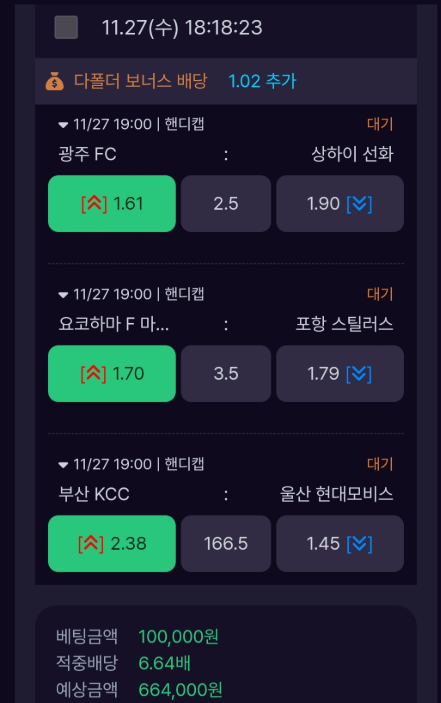Select the 1.70 odds for 요코하마
This screenshot has height=703, width=441.
(112, 373)
